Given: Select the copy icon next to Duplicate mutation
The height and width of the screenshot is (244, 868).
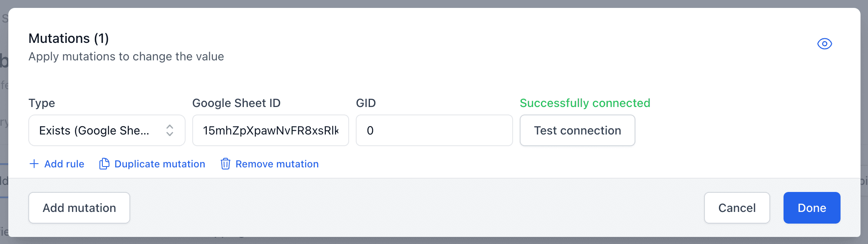Looking at the screenshot, I should click(104, 164).
